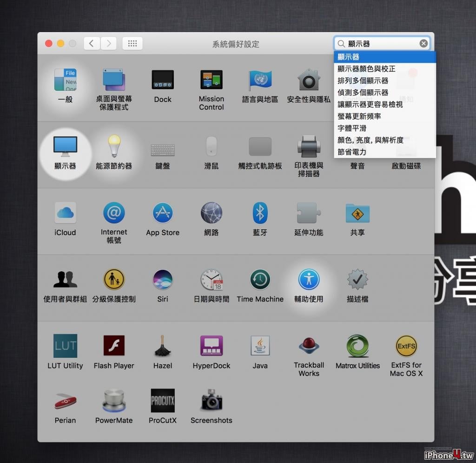476x463 pixels.
Task: Select 字體平滑 suggestion
Action: [384, 128]
